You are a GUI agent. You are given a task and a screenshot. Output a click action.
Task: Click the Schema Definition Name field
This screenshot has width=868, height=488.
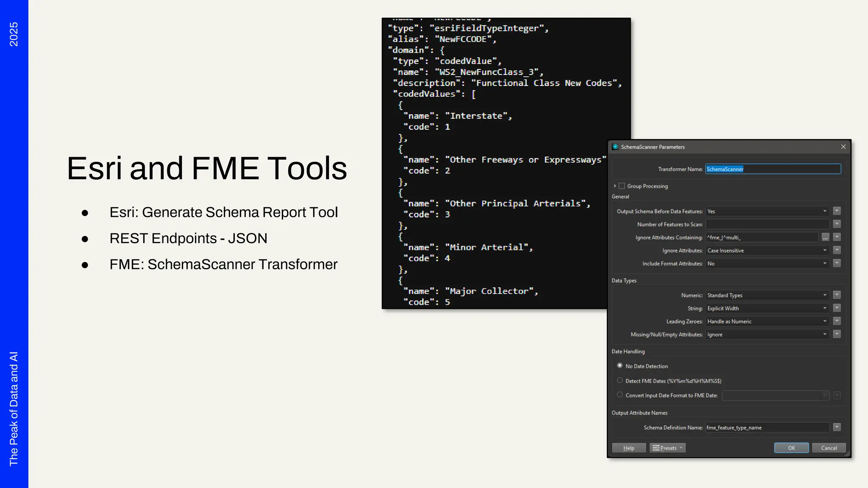point(767,428)
